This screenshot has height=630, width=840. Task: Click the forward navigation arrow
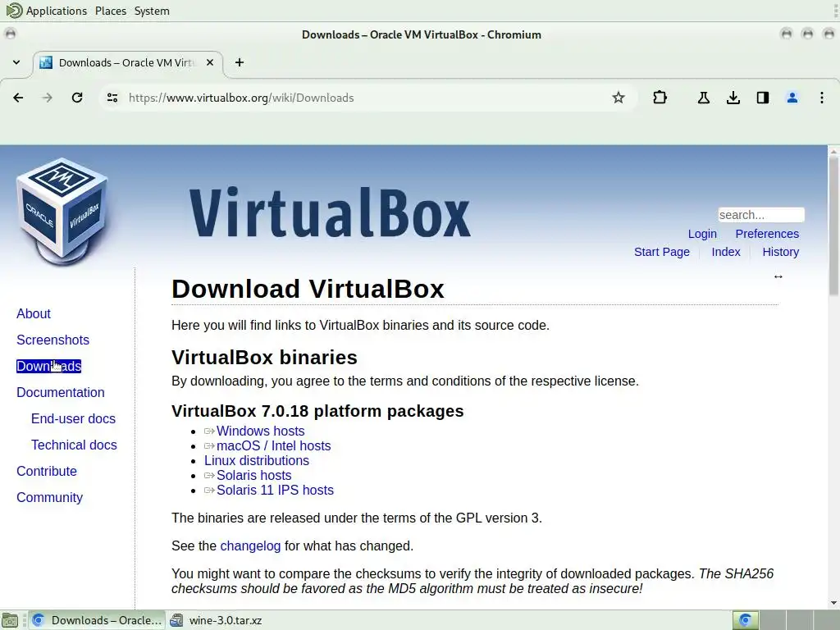pyautogui.click(x=48, y=98)
